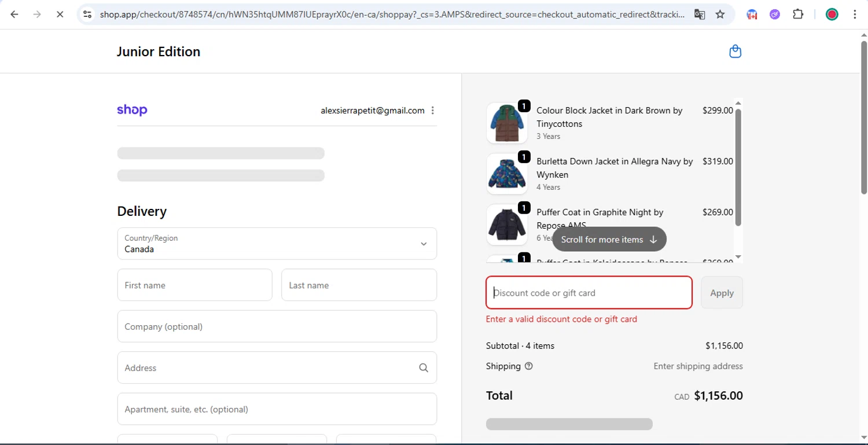Screen dimensions: 868x445
Task: Click the Address input field
Action: [277, 368]
